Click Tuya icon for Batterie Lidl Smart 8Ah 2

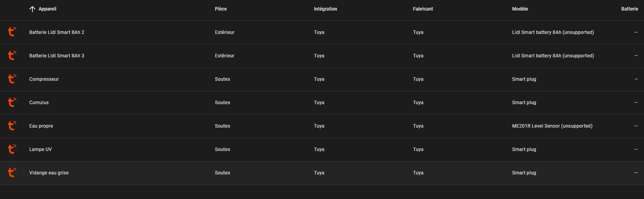pos(12,32)
